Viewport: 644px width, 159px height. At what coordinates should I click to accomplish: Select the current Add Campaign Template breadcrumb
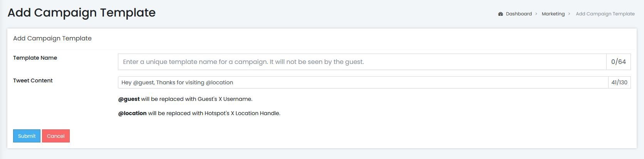tap(605, 14)
